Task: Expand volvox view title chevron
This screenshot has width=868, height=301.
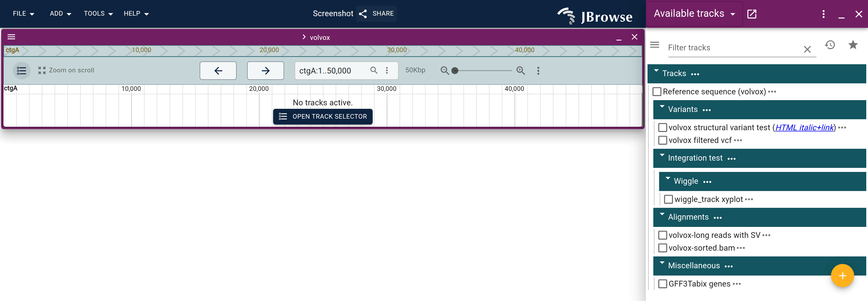Action: [x=304, y=37]
